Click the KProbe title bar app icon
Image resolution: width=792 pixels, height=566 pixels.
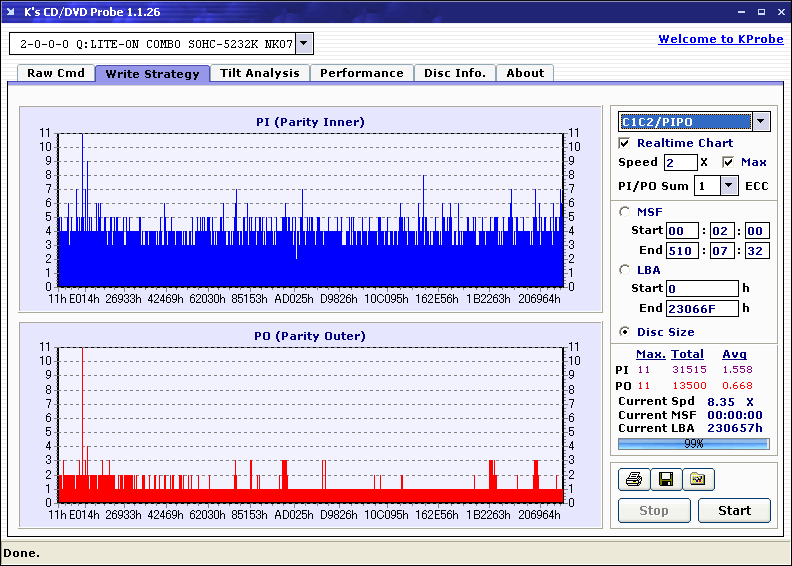(12, 12)
